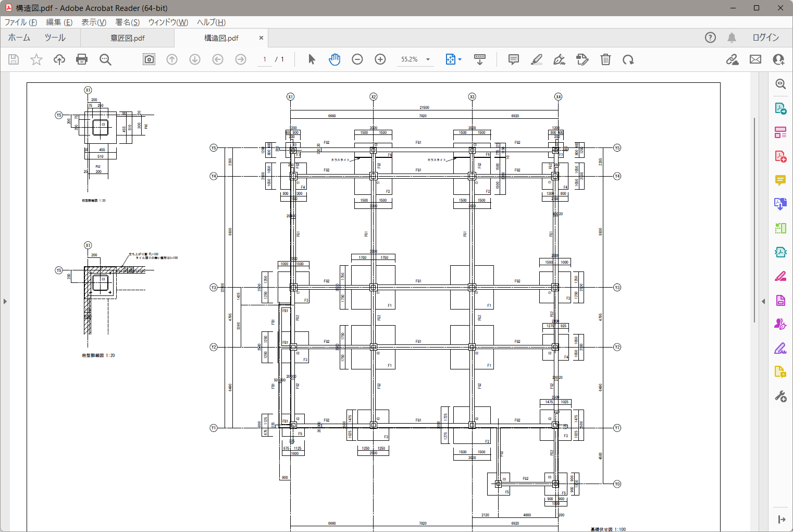Switch to the 意匠図.pdf tab
793x532 pixels.
coord(127,38)
